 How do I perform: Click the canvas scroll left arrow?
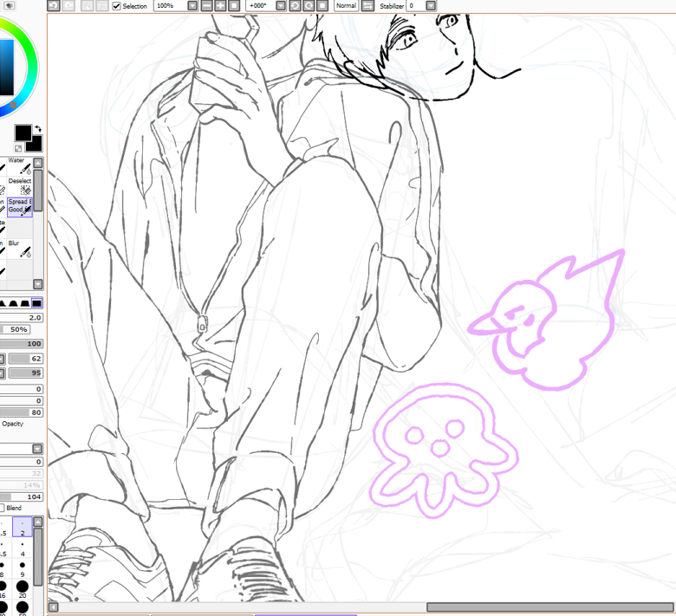point(53,607)
